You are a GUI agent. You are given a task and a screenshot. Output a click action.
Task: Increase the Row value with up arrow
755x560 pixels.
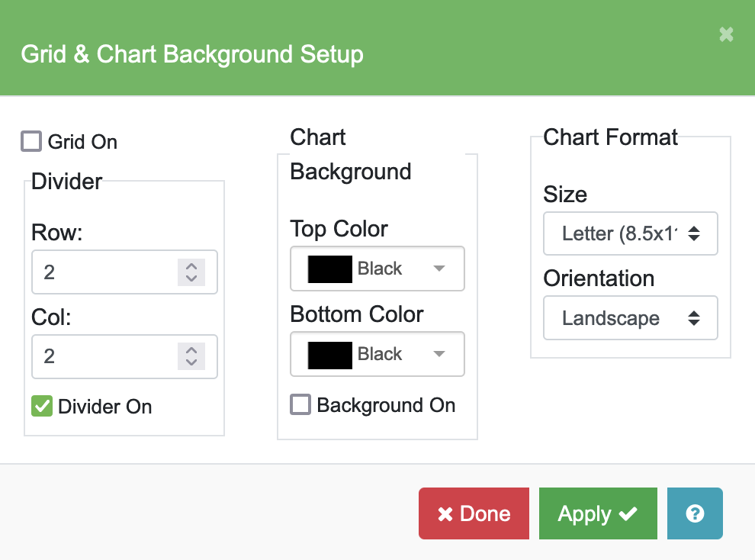coord(191,266)
